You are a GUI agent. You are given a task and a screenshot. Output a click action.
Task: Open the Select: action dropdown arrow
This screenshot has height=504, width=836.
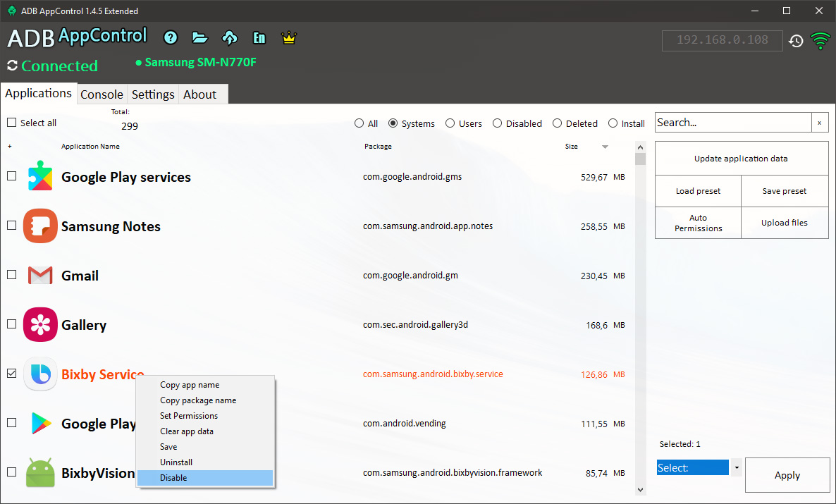[737, 468]
